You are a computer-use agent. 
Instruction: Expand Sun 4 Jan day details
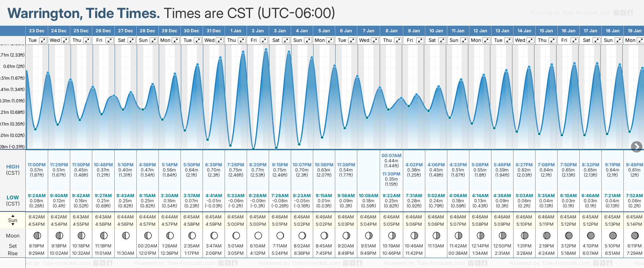point(308,40)
